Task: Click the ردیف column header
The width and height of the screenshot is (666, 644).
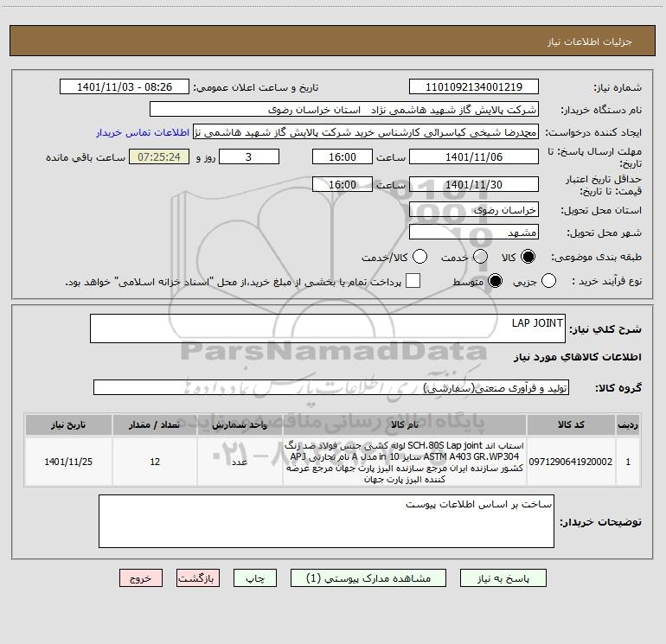Action: [x=628, y=424]
